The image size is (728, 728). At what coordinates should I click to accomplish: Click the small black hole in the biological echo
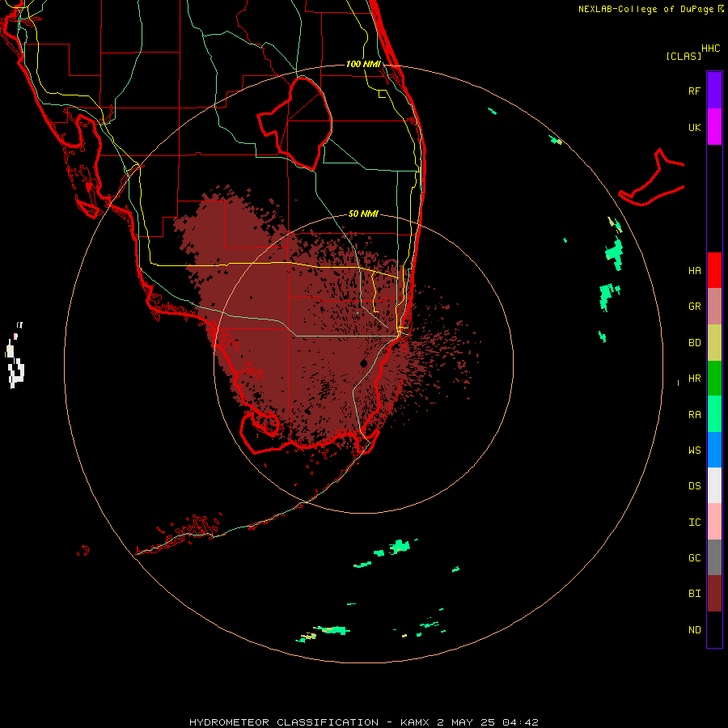(x=364, y=362)
